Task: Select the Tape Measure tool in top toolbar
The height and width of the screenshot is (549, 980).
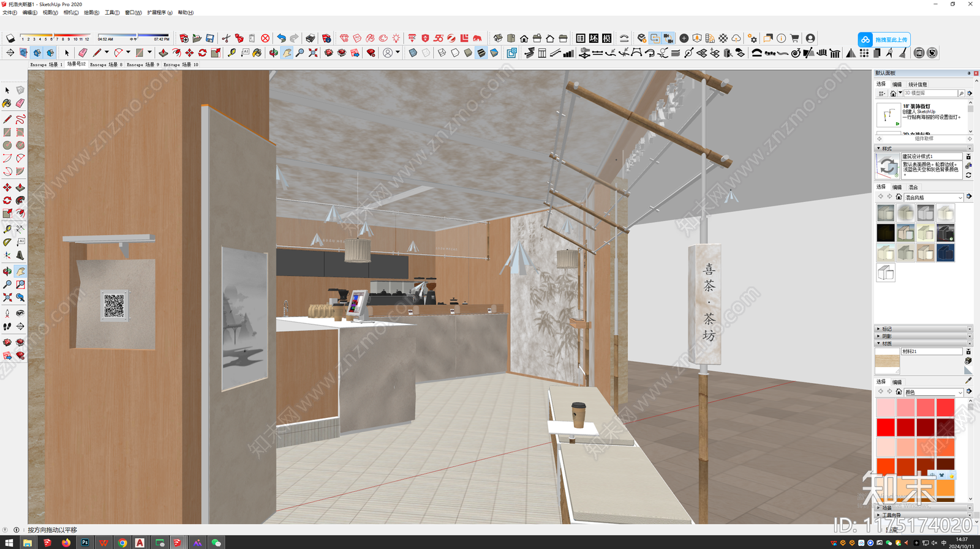Action: tap(232, 53)
